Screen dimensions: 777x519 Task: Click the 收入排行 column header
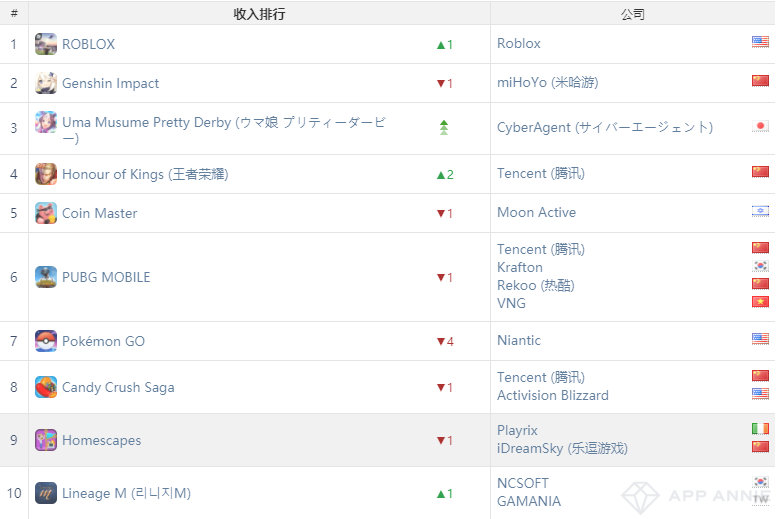tap(259, 13)
